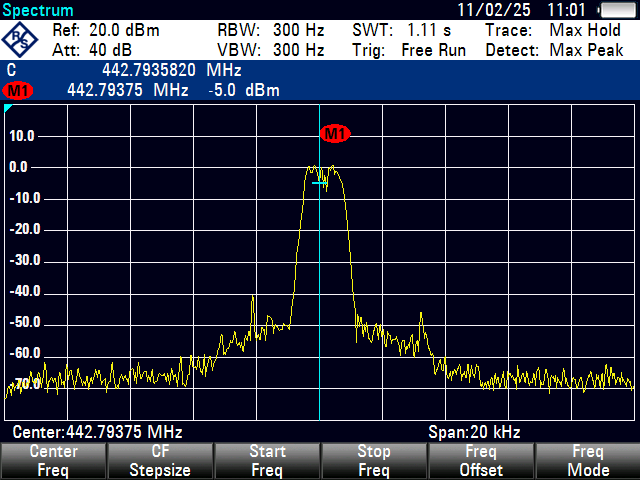The width and height of the screenshot is (640, 480).
Task: Click the Rohde & Schwarz logo icon
Action: (x=20, y=40)
